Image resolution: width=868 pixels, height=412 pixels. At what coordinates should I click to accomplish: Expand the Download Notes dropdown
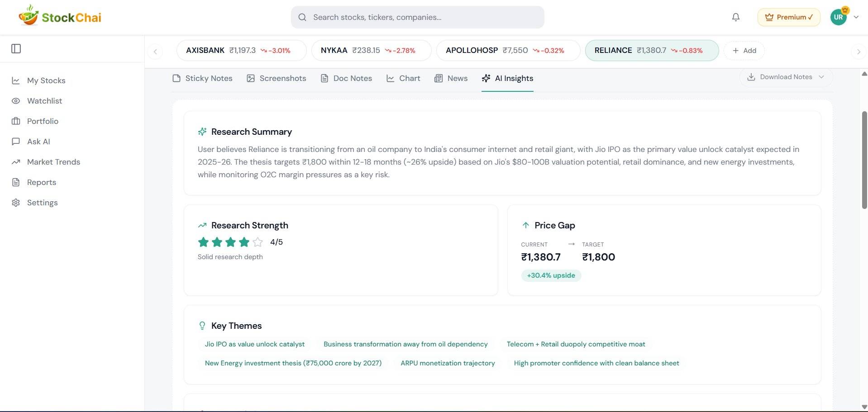pos(786,76)
